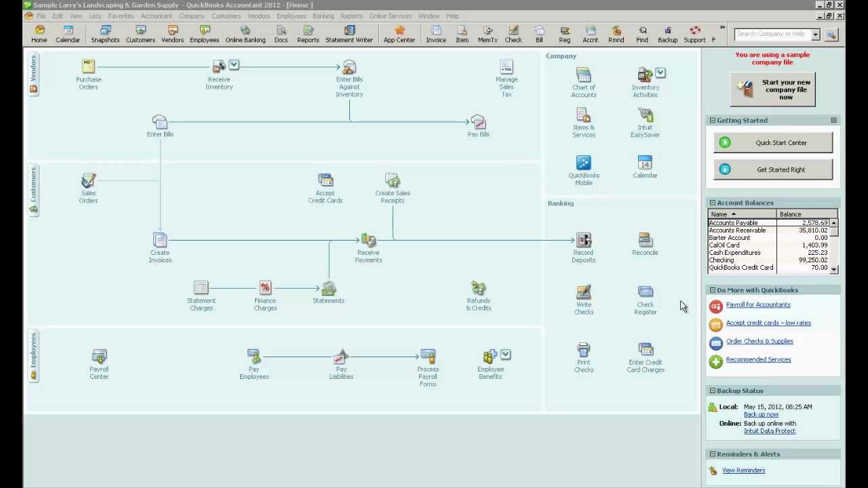
Task: Close the Getting Started panel
Action: (x=833, y=121)
